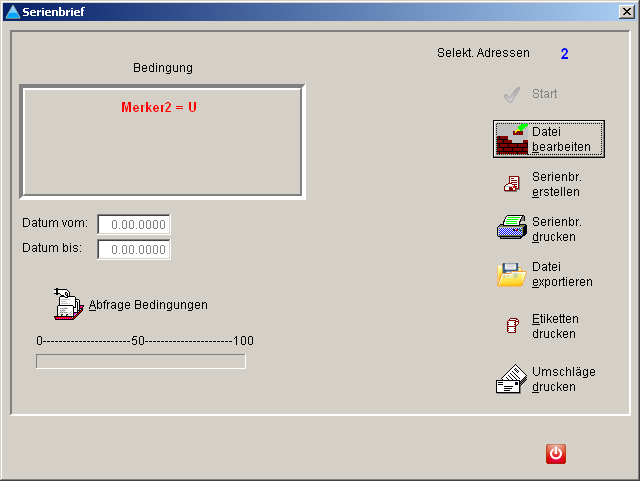Click the Serienbr. erstellen document icon

(512, 184)
